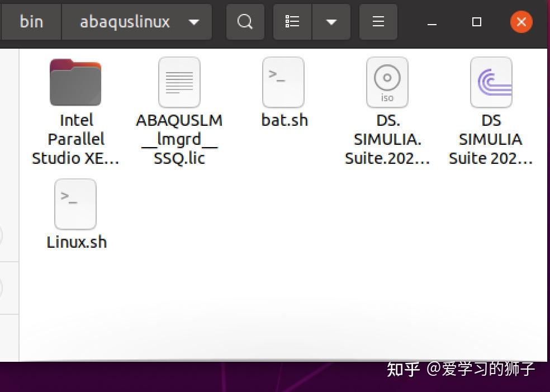Open the view options dropdown

coord(331,22)
